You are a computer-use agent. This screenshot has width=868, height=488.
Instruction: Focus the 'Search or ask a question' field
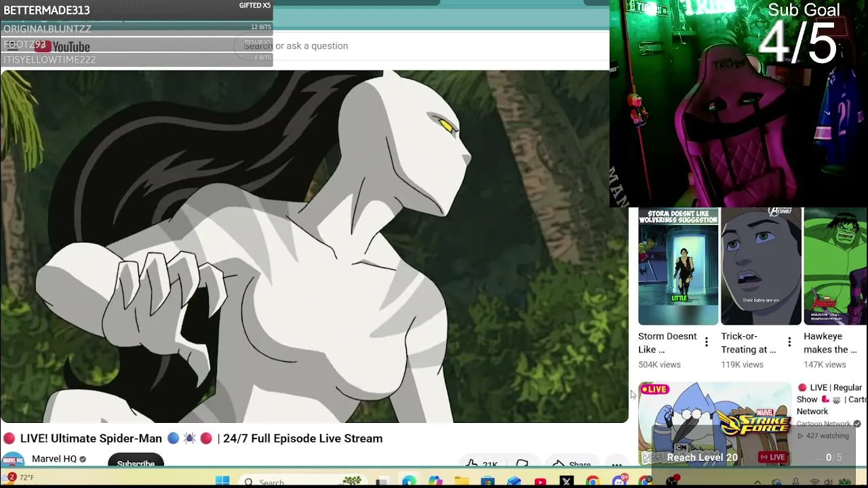420,45
